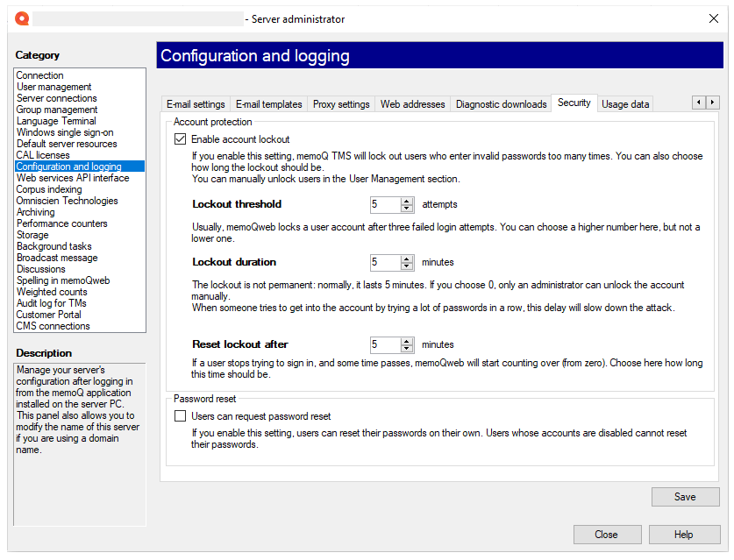Click the right tab-scroll arrow
The image size is (734, 560).
click(712, 103)
